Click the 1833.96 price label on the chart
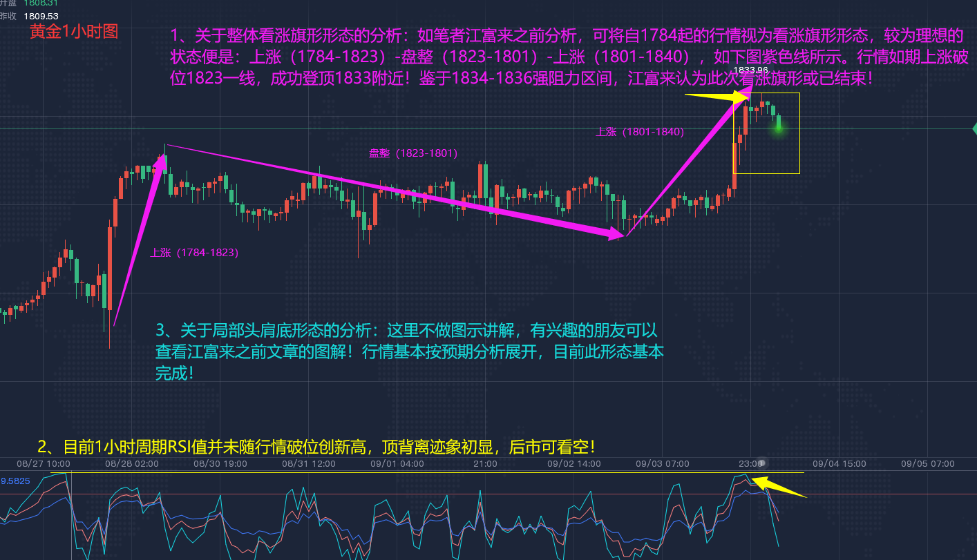This screenshot has width=977, height=560. (751, 69)
